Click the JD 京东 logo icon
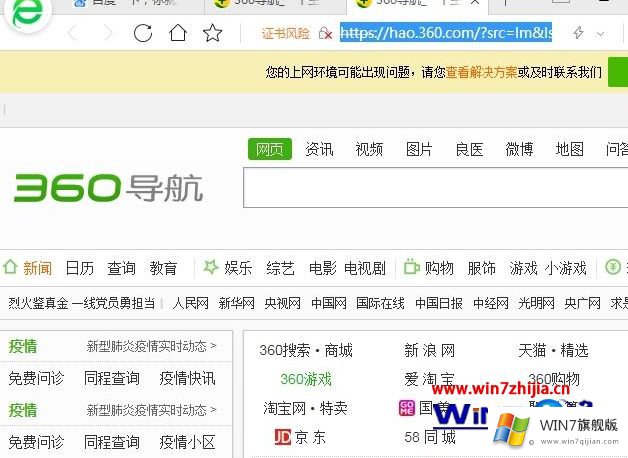The width and height of the screenshot is (628, 458). click(282, 437)
